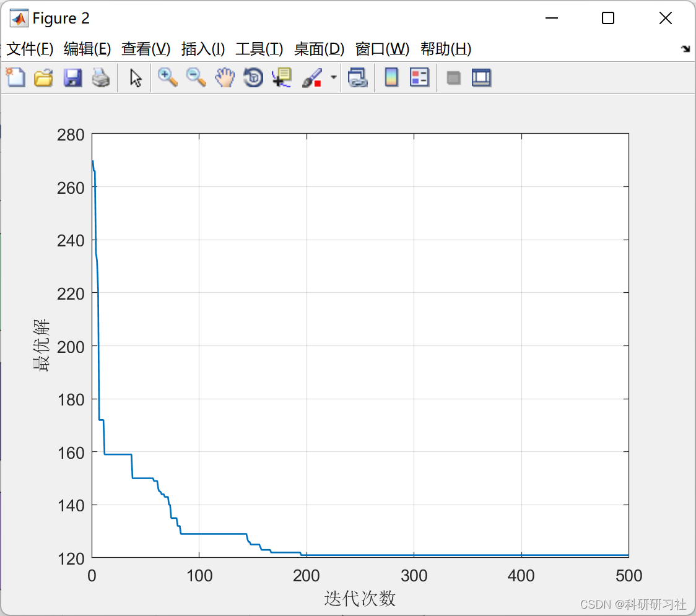This screenshot has width=696, height=616.
Task: Click the x-axis tick label 500
Action: (x=629, y=576)
